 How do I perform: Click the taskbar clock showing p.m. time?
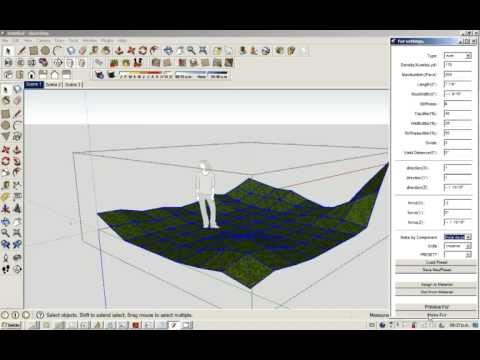459,325
